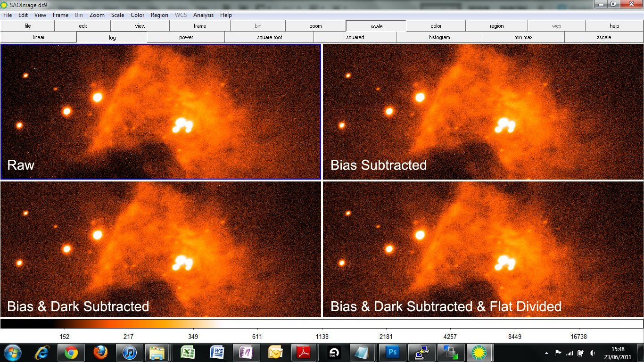
Task: Enable histogram scale mode
Action: (x=439, y=37)
